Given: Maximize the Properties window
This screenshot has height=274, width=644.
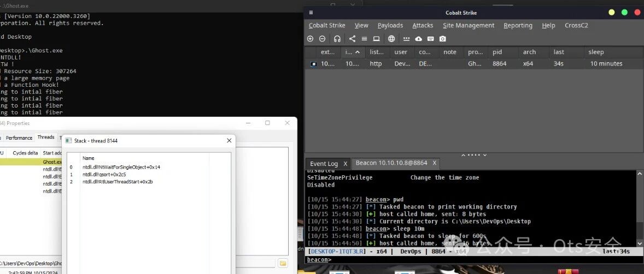Looking at the screenshot, I should [267, 123].
